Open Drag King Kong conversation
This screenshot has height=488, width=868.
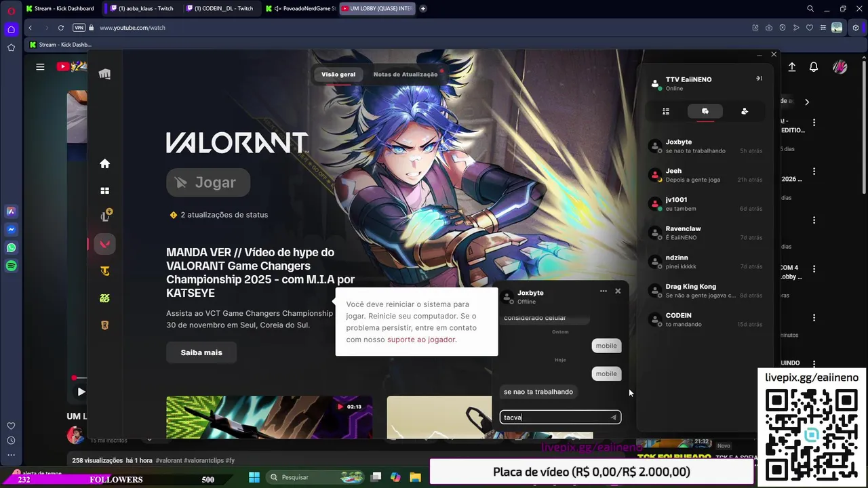[705, 291]
